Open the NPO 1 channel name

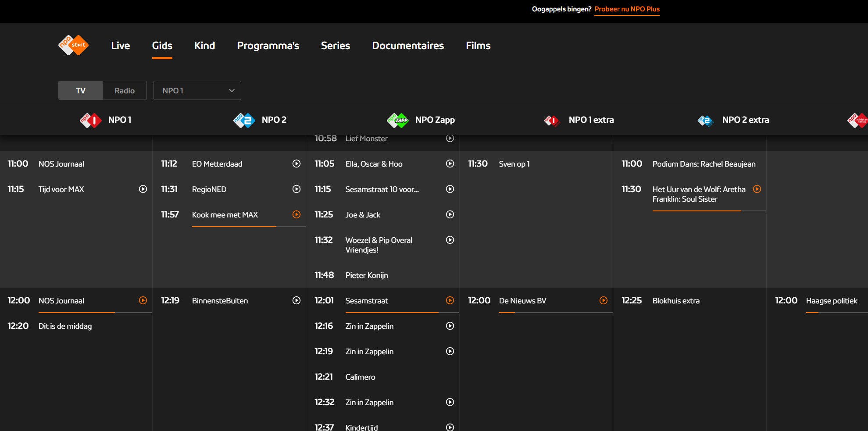tap(120, 120)
